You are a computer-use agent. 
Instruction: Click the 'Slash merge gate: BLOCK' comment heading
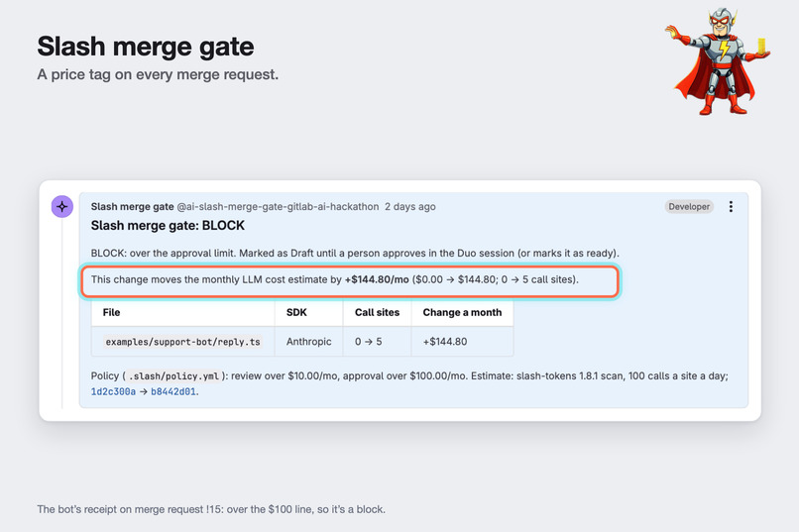168,226
